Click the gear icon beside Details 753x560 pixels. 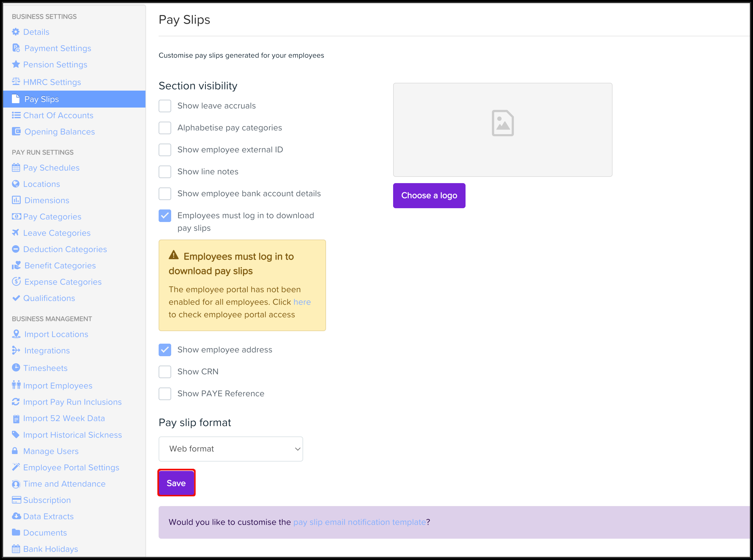(x=16, y=32)
